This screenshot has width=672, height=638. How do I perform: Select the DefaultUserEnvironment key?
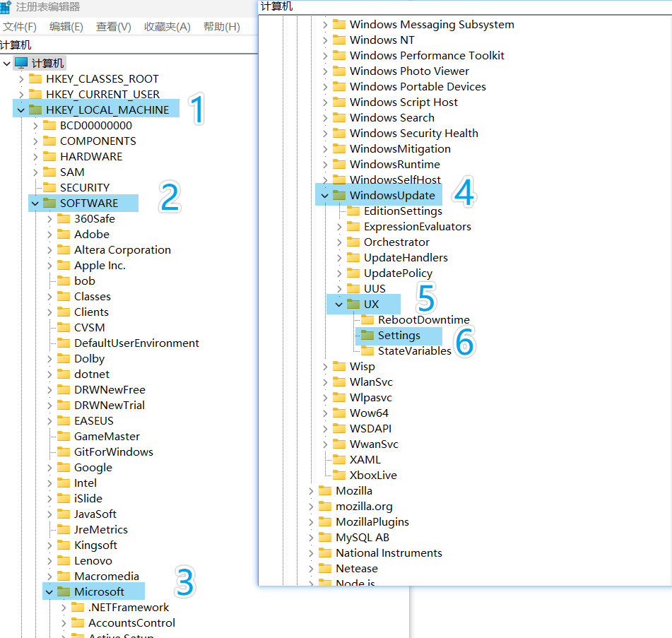click(x=136, y=343)
